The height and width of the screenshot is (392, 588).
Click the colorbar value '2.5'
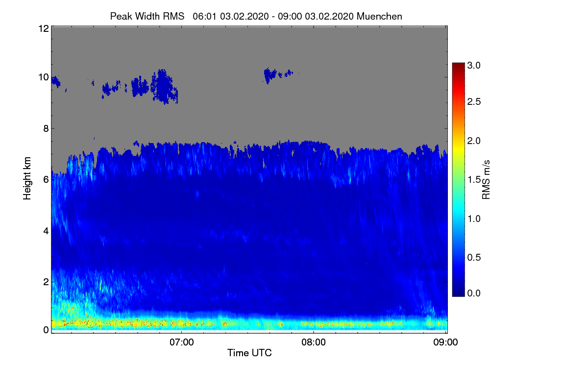(474, 101)
